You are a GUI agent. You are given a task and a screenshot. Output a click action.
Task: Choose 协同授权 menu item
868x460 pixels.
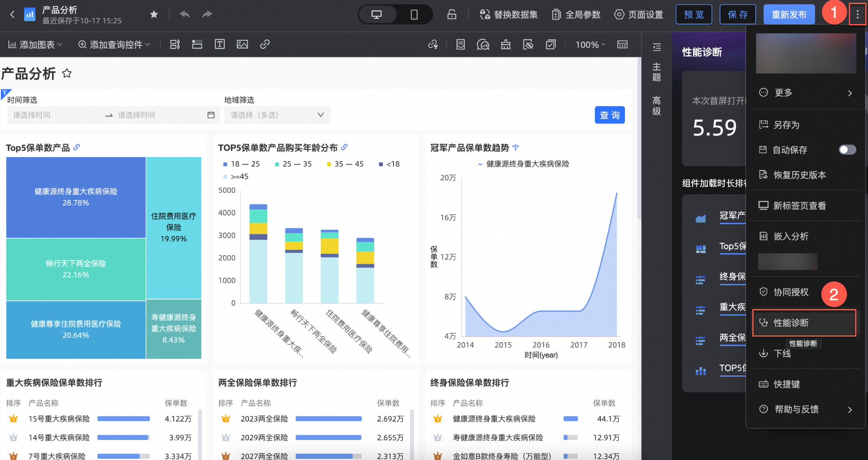pos(805,292)
